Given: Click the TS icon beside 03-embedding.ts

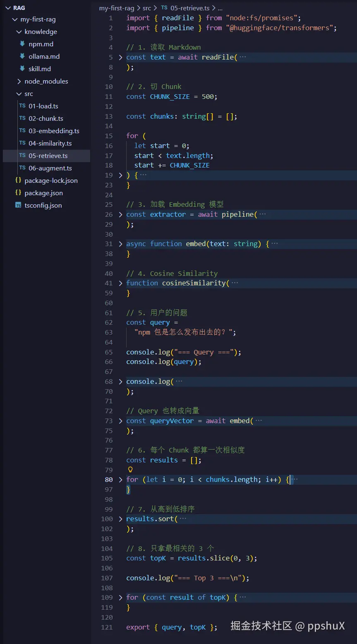Looking at the screenshot, I should [22, 131].
